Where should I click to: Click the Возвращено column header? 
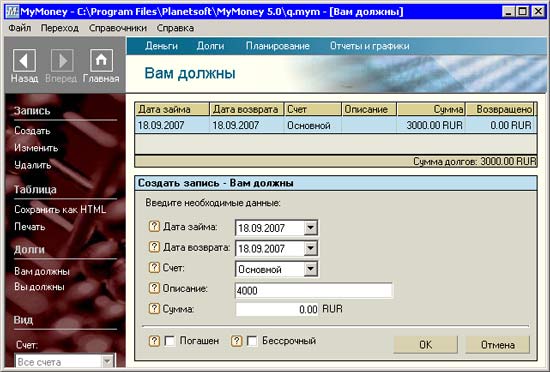[x=500, y=109]
